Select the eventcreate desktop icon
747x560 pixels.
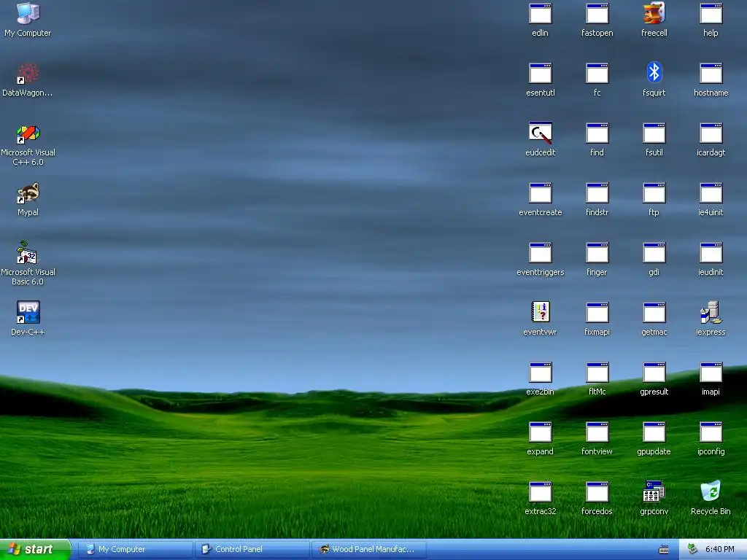541,192
